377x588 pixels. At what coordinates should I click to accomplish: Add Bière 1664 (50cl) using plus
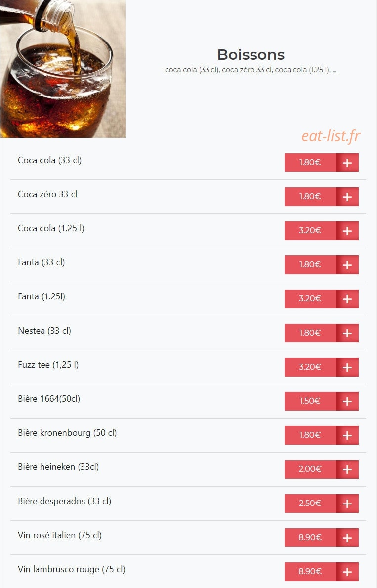tap(347, 401)
